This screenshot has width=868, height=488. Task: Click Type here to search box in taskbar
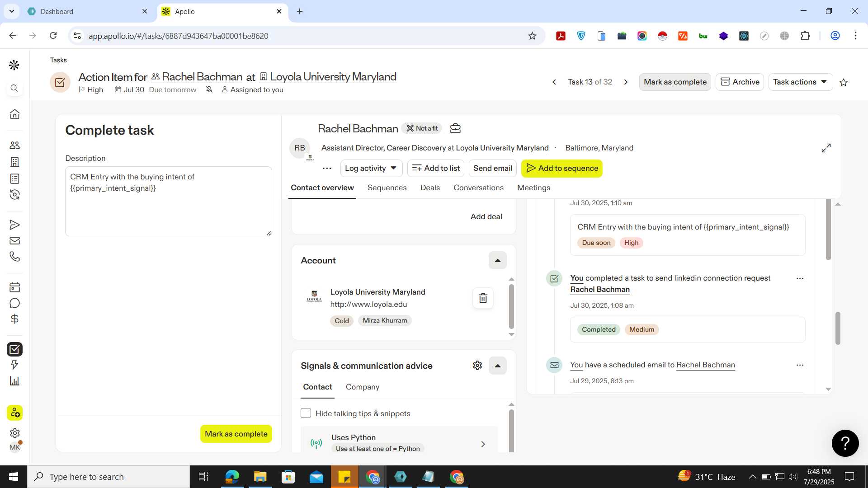pyautogui.click(x=108, y=477)
